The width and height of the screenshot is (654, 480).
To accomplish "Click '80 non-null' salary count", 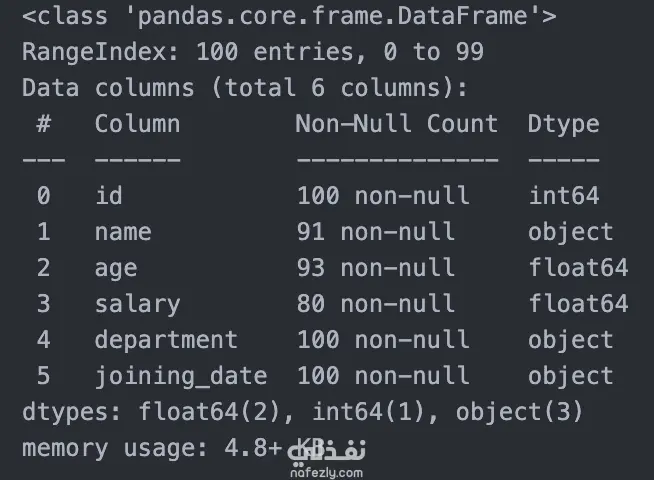I will point(375,304).
